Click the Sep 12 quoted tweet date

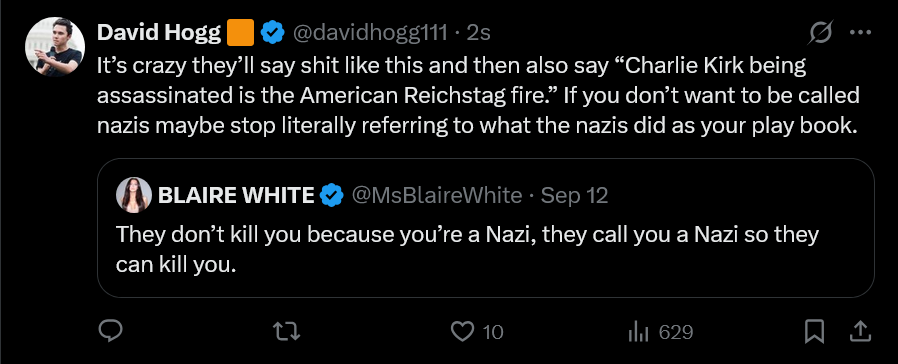574,196
